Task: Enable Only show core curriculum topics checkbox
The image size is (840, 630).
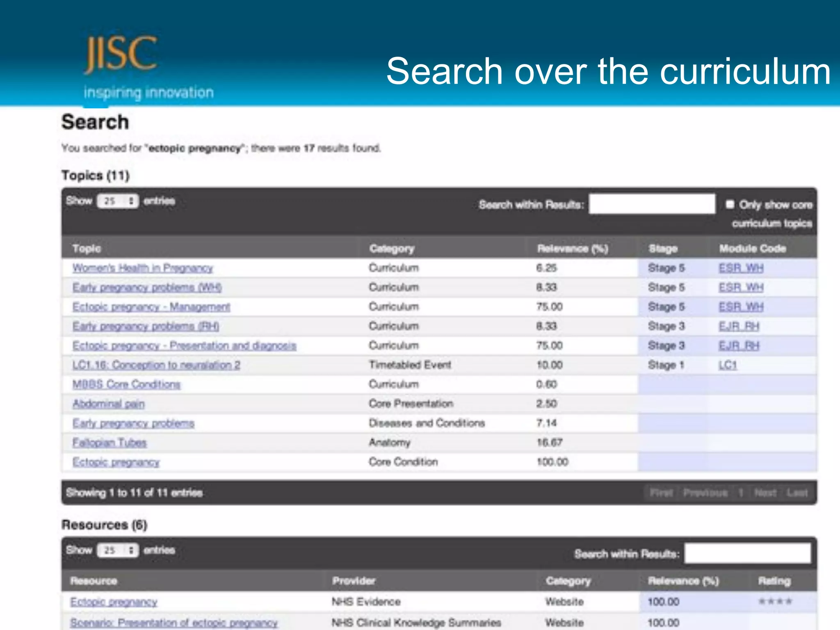Action: [730, 204]
